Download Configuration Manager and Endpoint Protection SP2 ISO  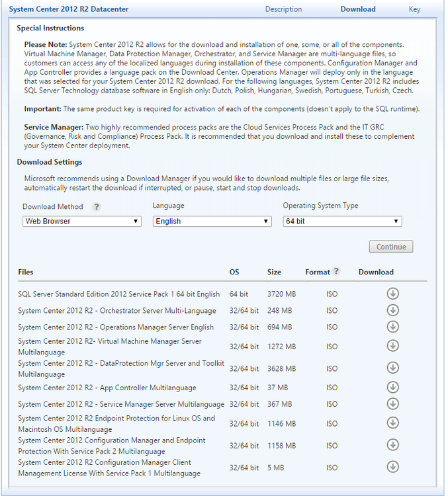[392, 445]
